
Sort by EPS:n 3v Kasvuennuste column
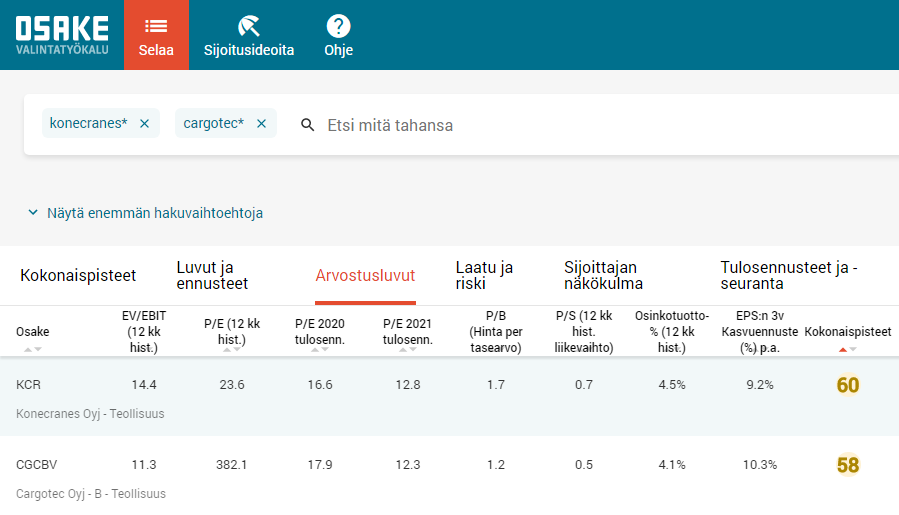(x=760, y=331)
